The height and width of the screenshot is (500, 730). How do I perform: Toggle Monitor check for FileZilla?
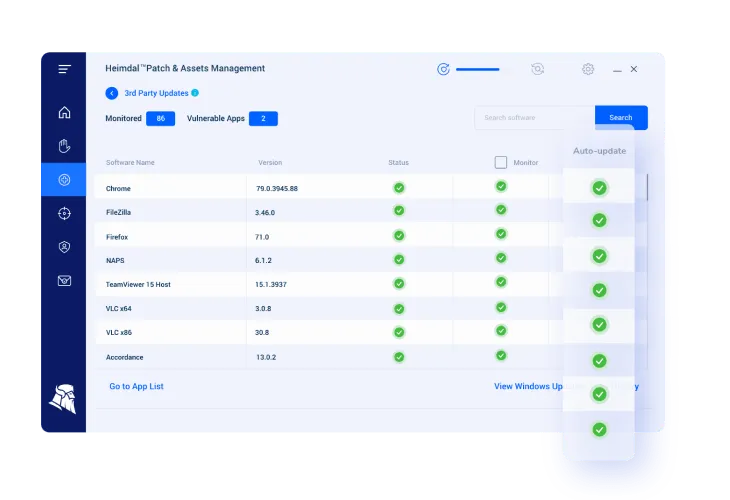pyautogui.click(x=501, y=209)
